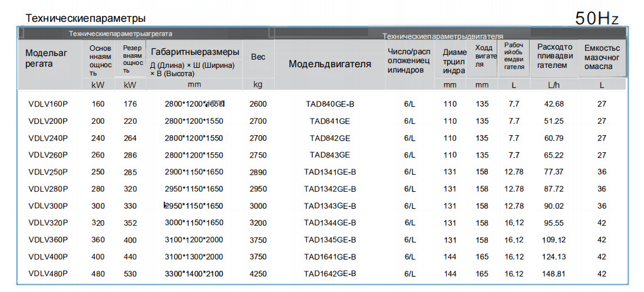Image resolution: width=644 pixels, height=292 pixels.
Task: Select the Вес column header
Action: 258,57
